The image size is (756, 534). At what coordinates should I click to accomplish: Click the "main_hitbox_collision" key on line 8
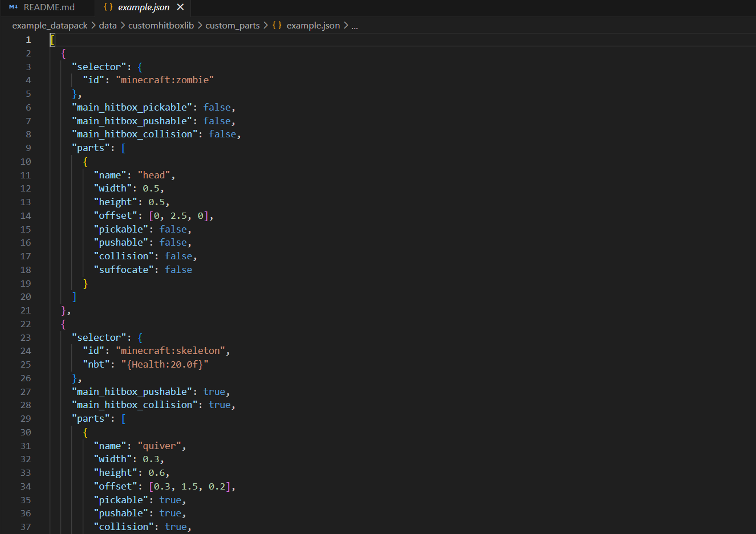135,134
